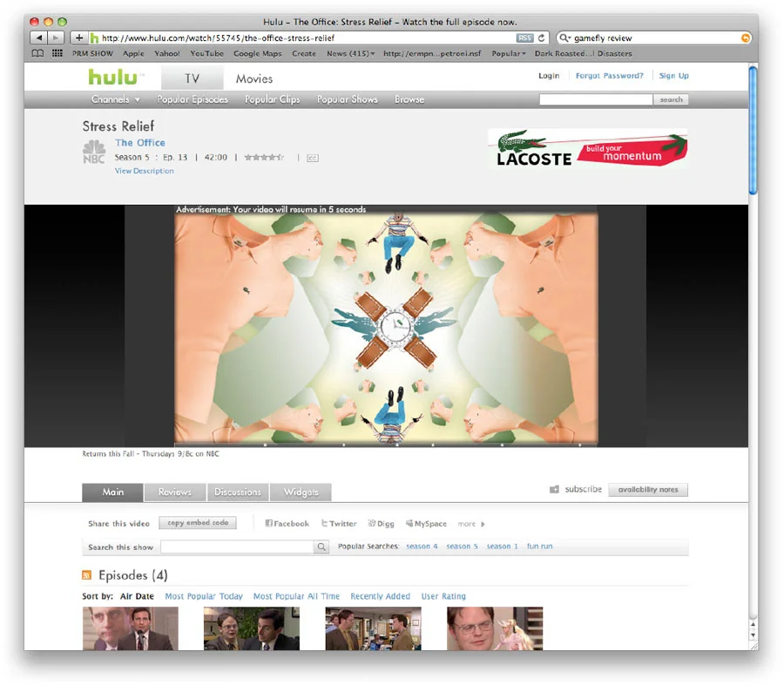The width and height of the screenshot is (784, 686).
Task: Open Popular Episodes in nav bar
Action: pyautogui.click(x=193, y=99)
